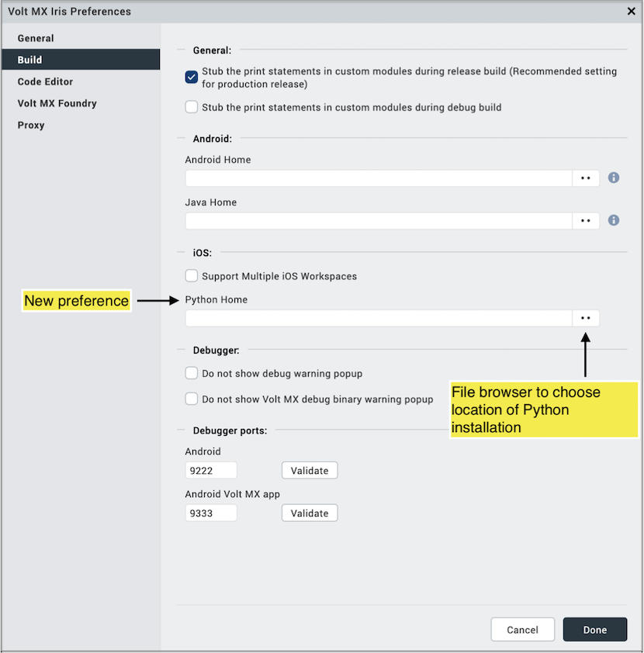Screen dimensions: 644x653
Task: Uncheck stub print statements during release build
Action: 192,77
